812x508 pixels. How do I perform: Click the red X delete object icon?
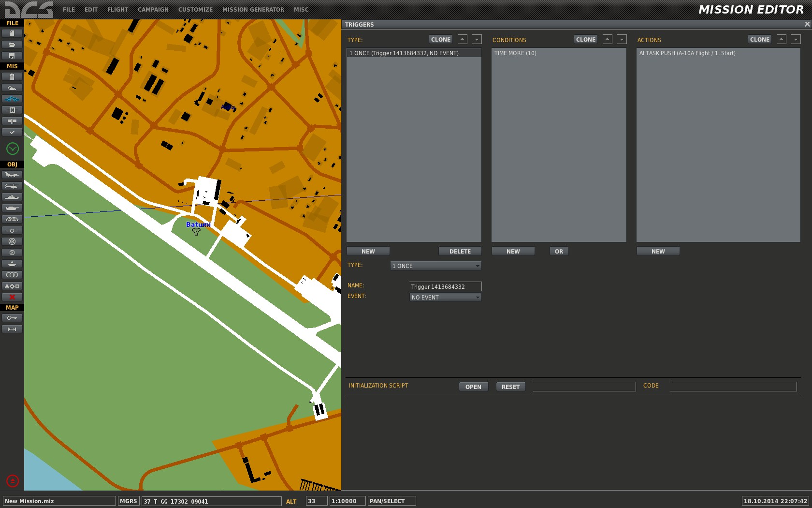point(12,297)
